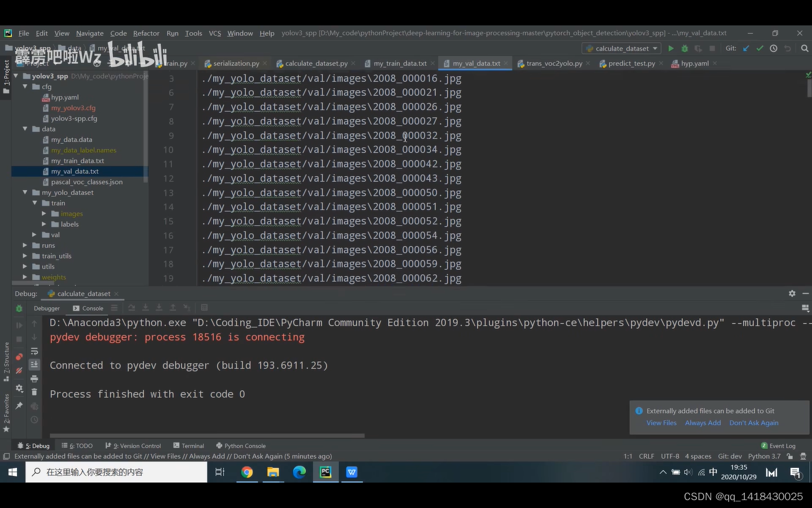Click Resume Program icon in Debug panel
812x508 pixels.
[x=19, y=325]
